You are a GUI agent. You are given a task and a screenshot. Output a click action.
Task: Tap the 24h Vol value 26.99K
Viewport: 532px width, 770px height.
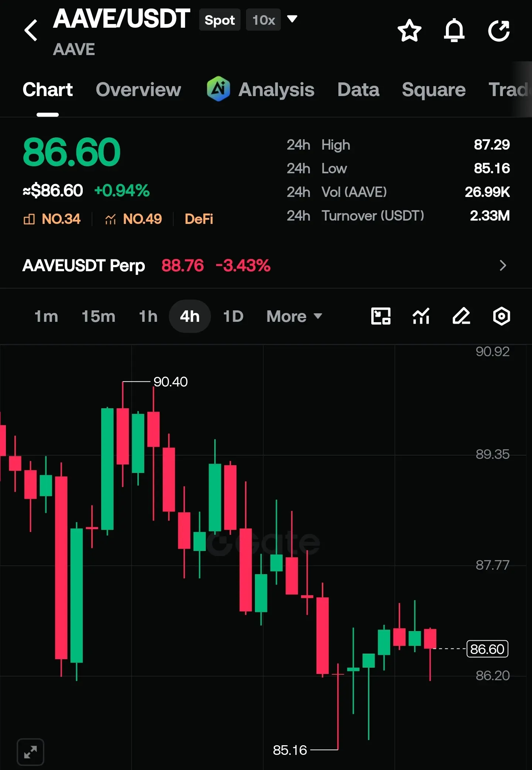coord(487,192)
